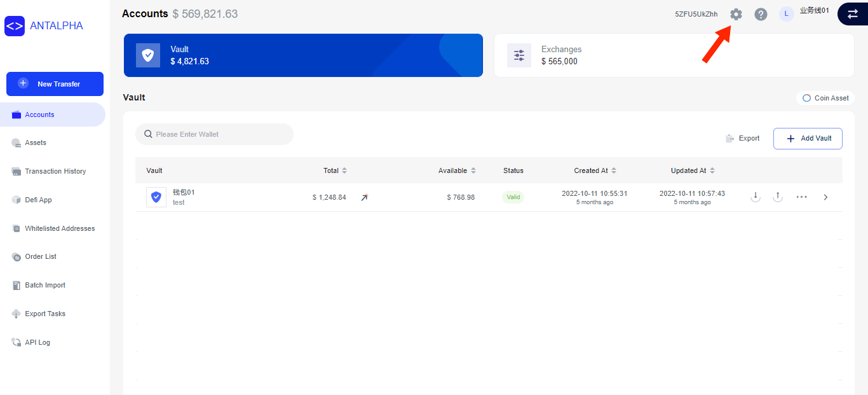Click the external link arrow beside $1,248.84
The width and height of the screenshot is (868, 395).
363,197
